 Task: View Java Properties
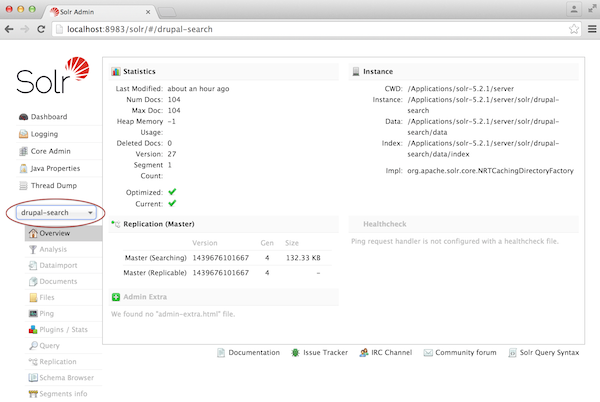coord(55,168)
